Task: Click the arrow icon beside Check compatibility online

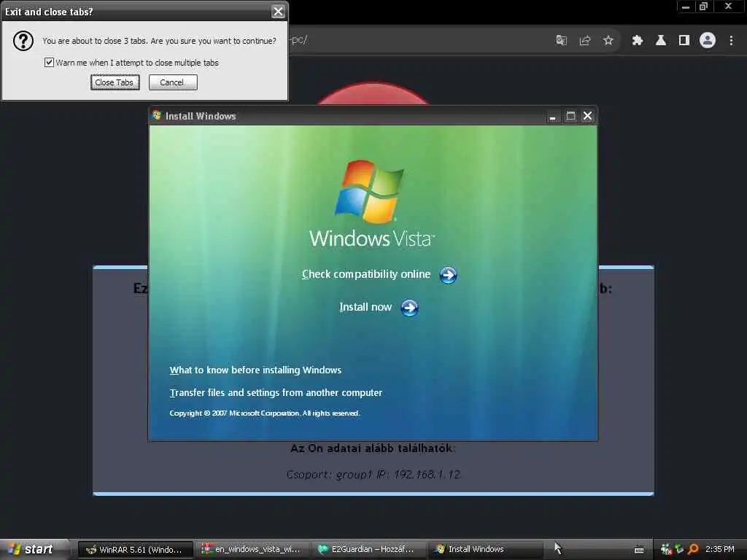Action: 448,275
